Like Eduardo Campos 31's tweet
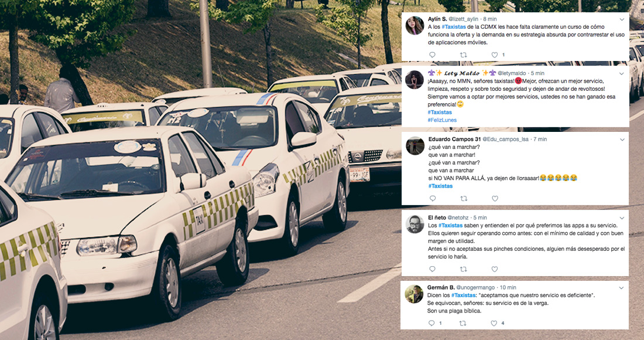This screenshot has height=340, width=644. [x=495, y=198]
